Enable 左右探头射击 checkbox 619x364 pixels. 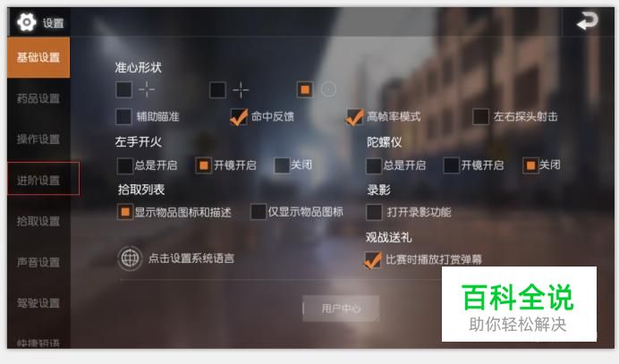point(481,116)
